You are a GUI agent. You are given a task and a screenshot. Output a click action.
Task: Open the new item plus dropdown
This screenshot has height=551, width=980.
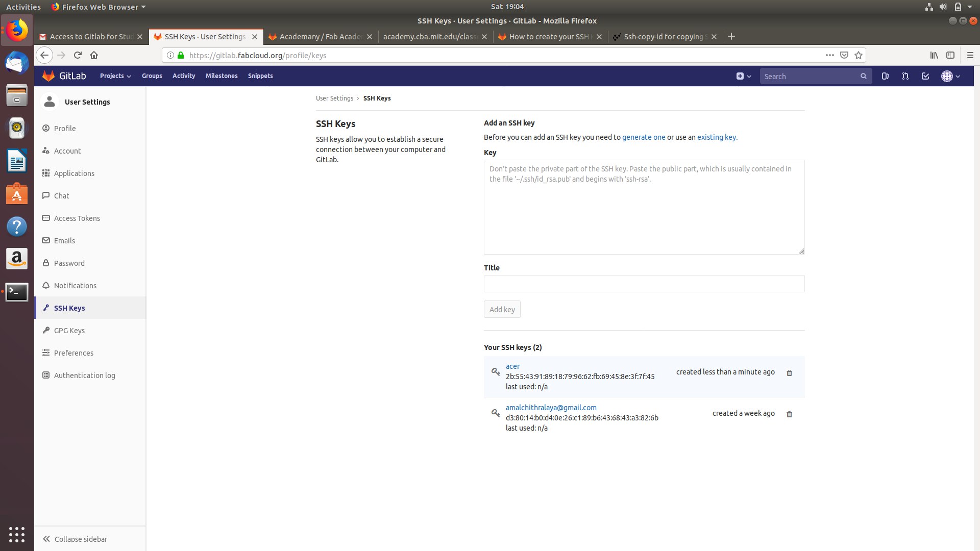coord(744,76)
